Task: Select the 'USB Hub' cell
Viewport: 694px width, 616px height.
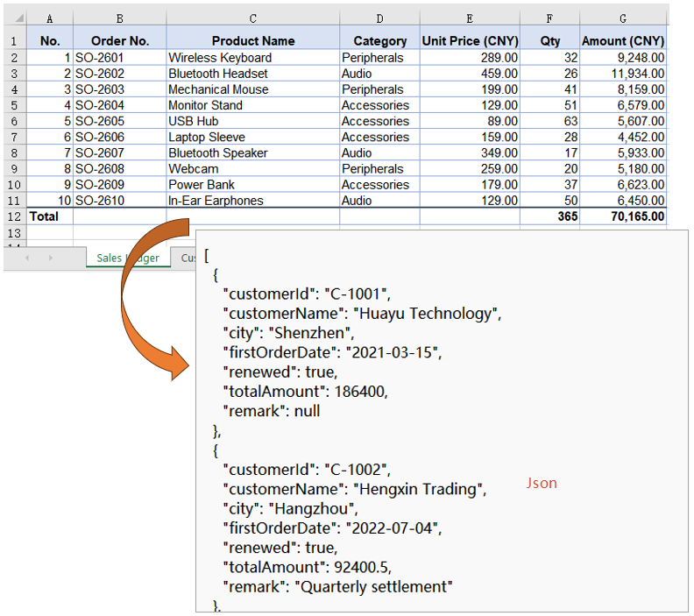Action: tap(252, 121)
